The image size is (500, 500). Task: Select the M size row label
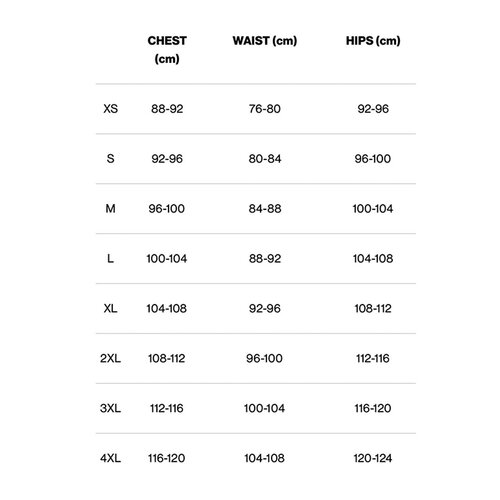110,209
